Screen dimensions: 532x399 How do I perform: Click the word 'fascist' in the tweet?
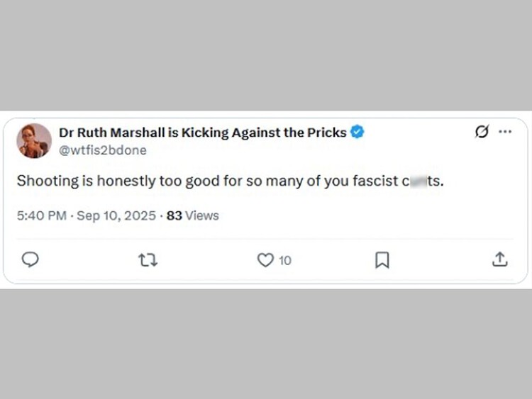[x=375, y=181]
